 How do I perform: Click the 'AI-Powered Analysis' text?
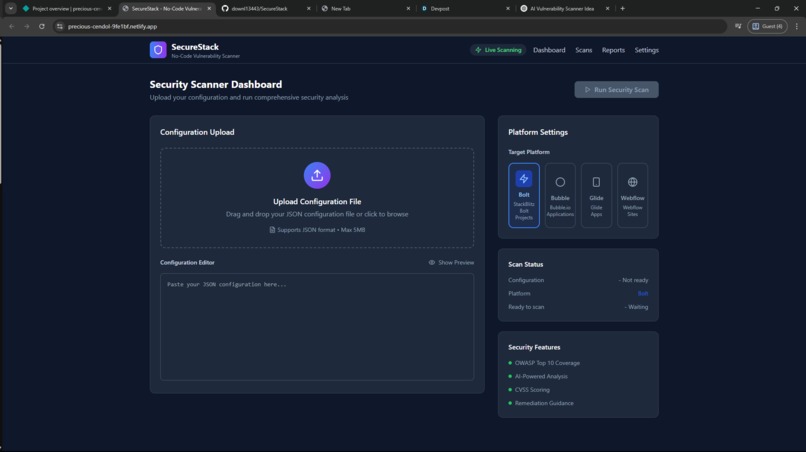click(541, 376)
